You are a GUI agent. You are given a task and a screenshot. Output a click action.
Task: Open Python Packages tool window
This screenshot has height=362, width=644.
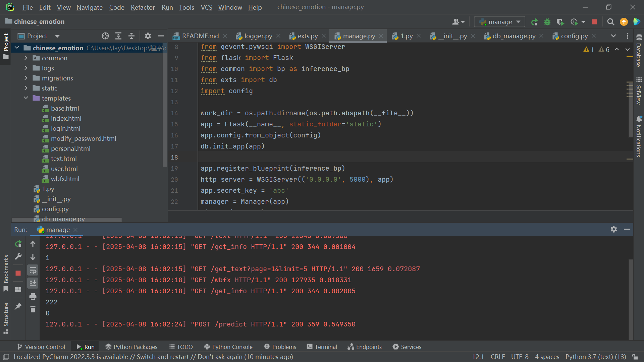point(131,347)
